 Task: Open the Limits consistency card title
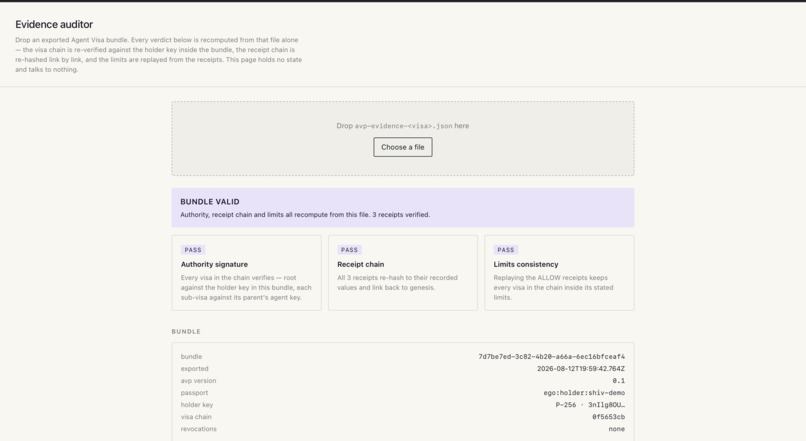(526, 264)
